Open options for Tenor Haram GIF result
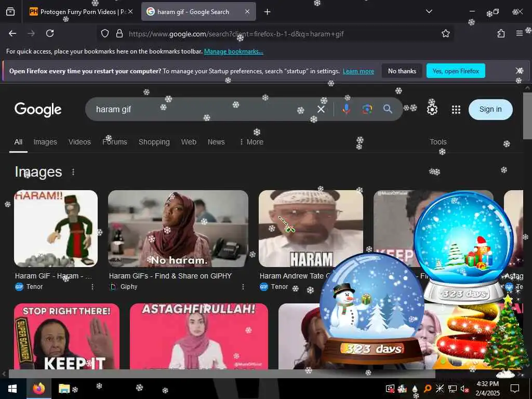The width and height of the screenshot is (532, 399). 92,287
